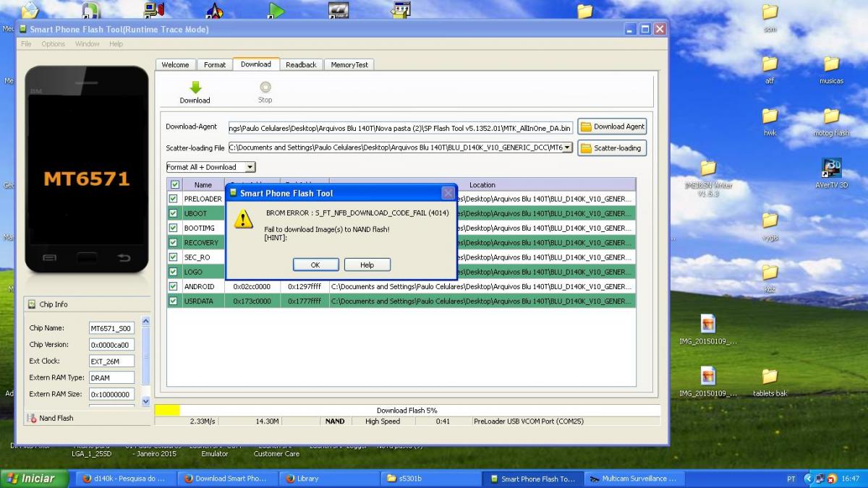Switch to the Format tab
Screen dimensions: 868x488
[215, 65]
